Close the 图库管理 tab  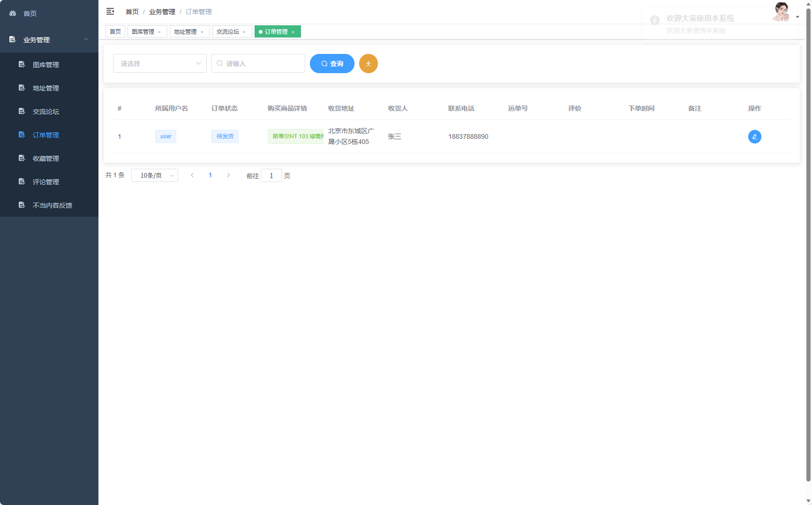pos(159,32)
